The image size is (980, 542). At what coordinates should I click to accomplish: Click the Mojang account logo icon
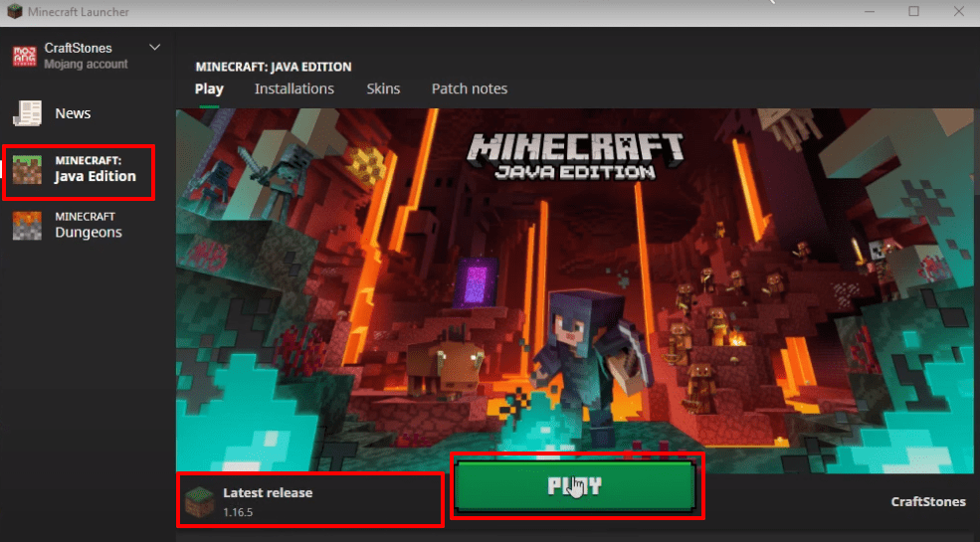(x=25, y=56)
